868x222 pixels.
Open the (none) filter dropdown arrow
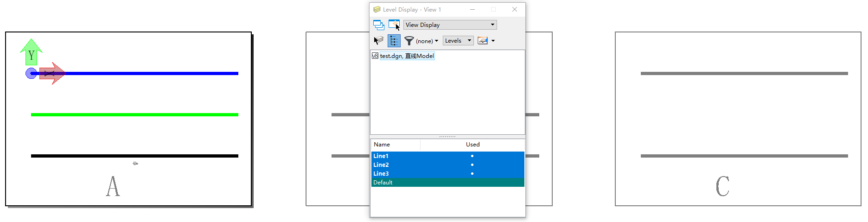coord(436,41)
